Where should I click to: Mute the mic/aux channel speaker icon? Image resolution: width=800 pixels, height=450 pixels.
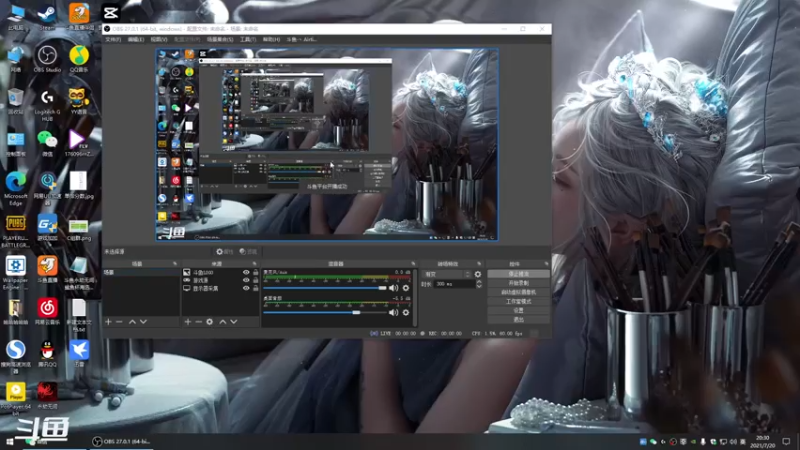(393, 288)
